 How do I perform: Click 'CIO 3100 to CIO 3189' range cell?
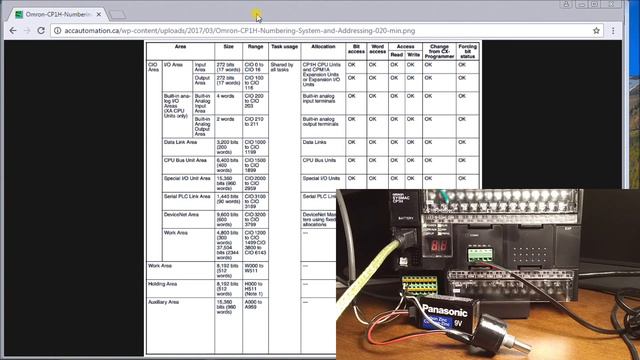(x=255, y=201)
